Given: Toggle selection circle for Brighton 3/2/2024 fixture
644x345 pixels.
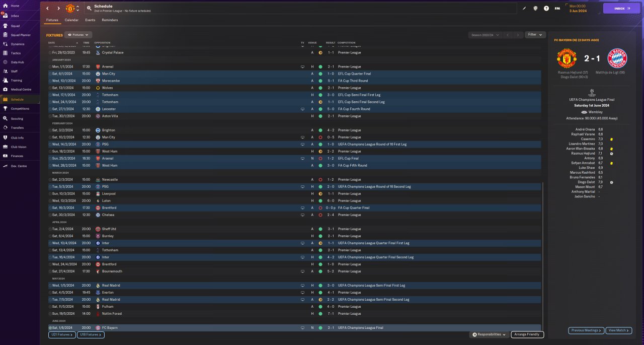Looking at the screenshot, I should point(50,130).
